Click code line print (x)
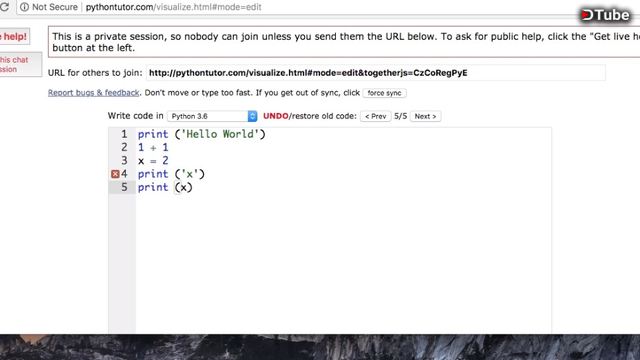This screenshot has height=360, width=640. 165,187
